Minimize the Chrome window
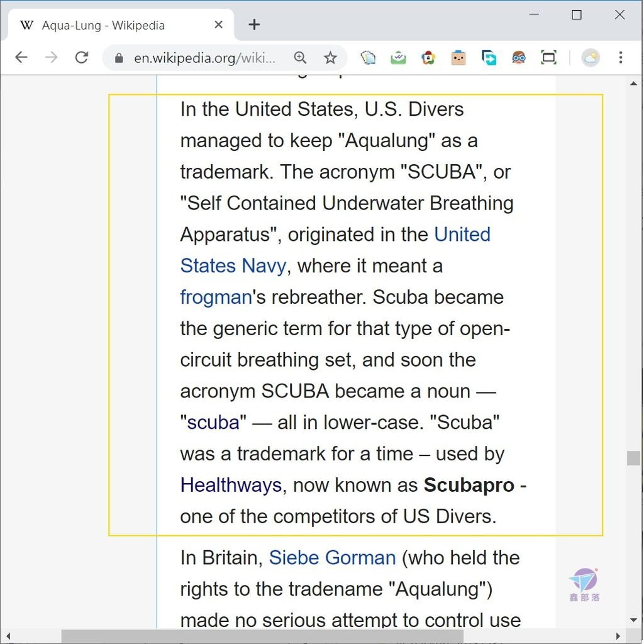The width and height of the screenshot is (644, 644). point(534,14)
